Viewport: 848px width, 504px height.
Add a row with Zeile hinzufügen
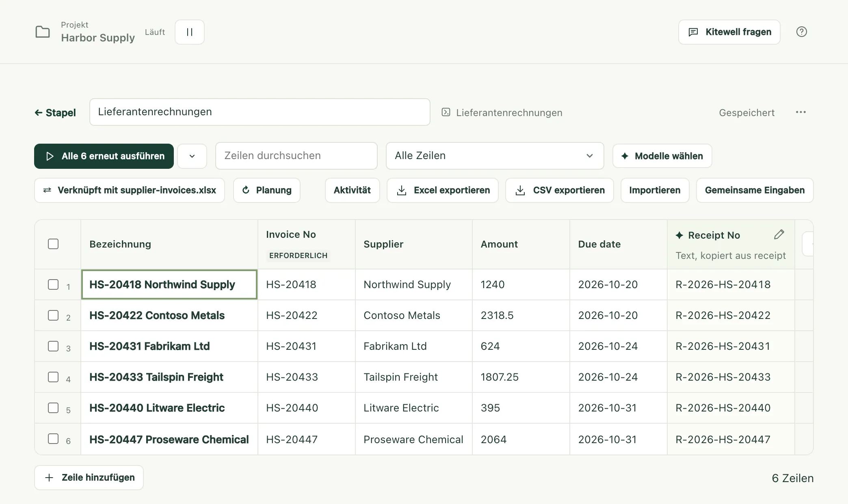click(89, 478)
